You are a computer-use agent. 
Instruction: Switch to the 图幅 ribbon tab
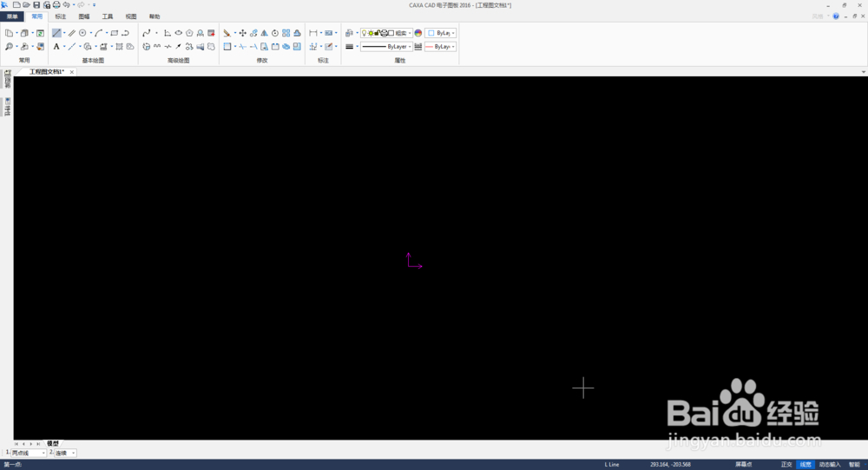click(84, 16)
